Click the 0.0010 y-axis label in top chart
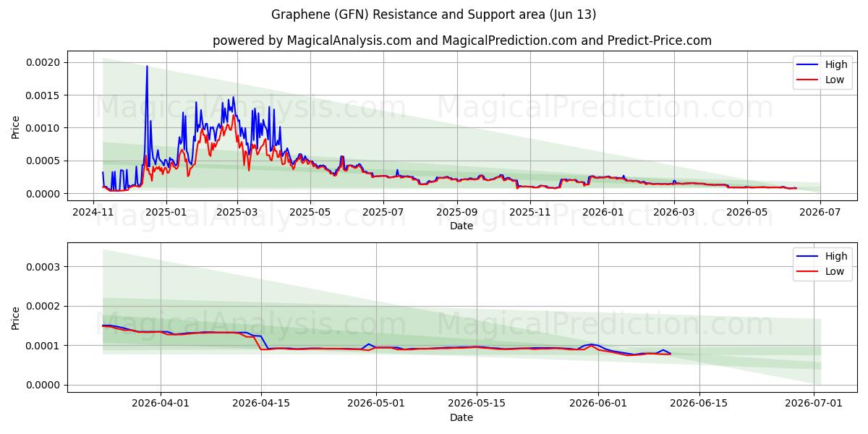The width and height of the screenshot is (868, 434). click(43, 128)
